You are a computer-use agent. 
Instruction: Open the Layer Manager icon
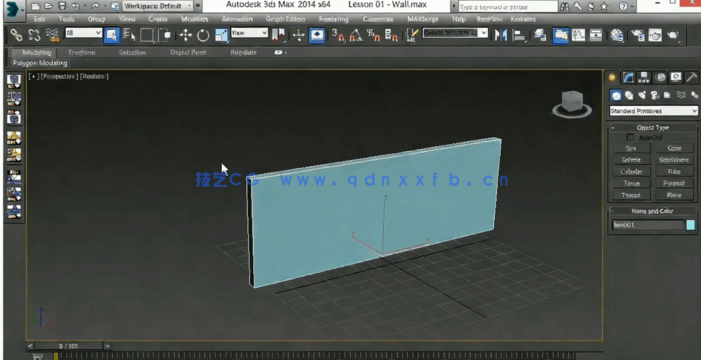[540, 35]
